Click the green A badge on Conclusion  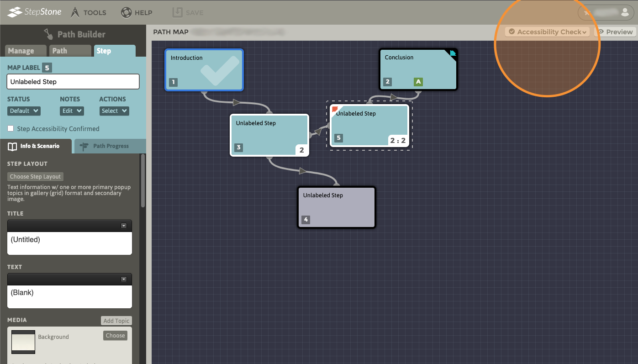pyautogui.click(x=418, y=82)
